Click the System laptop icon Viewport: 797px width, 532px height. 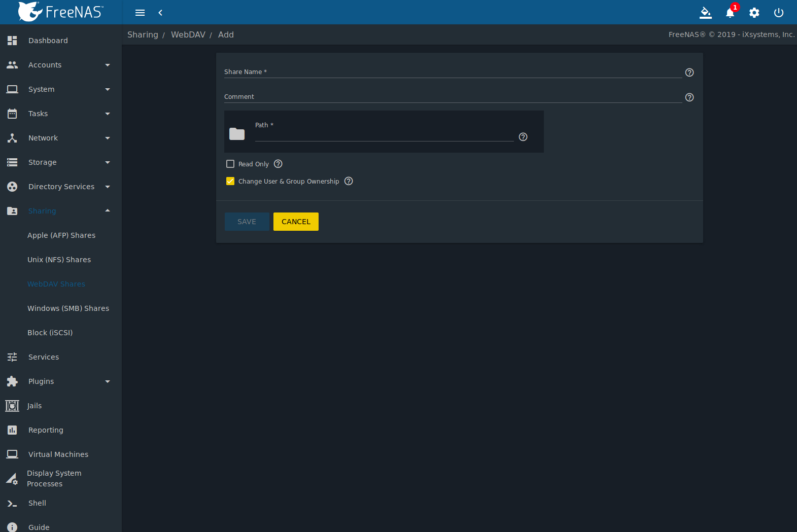tap(12, 89)
